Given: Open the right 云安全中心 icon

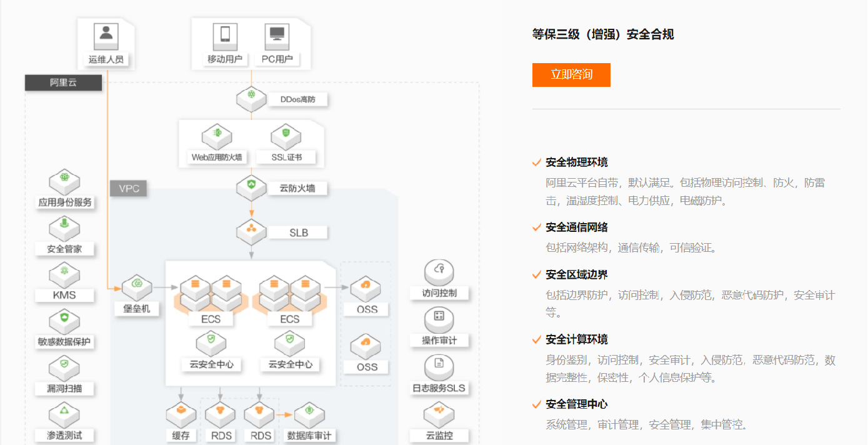Looking at the screenshot, I should 291,343.
